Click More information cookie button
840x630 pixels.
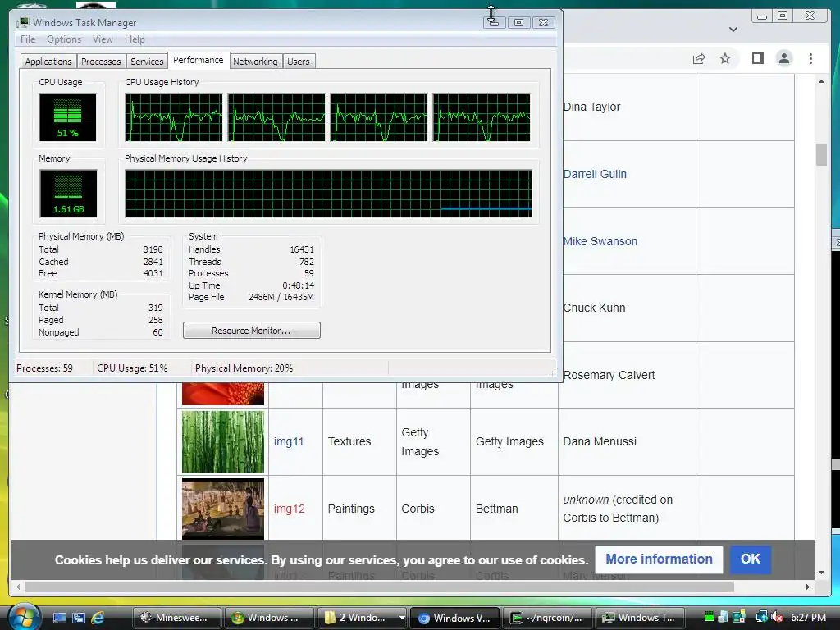click(659, 559)
